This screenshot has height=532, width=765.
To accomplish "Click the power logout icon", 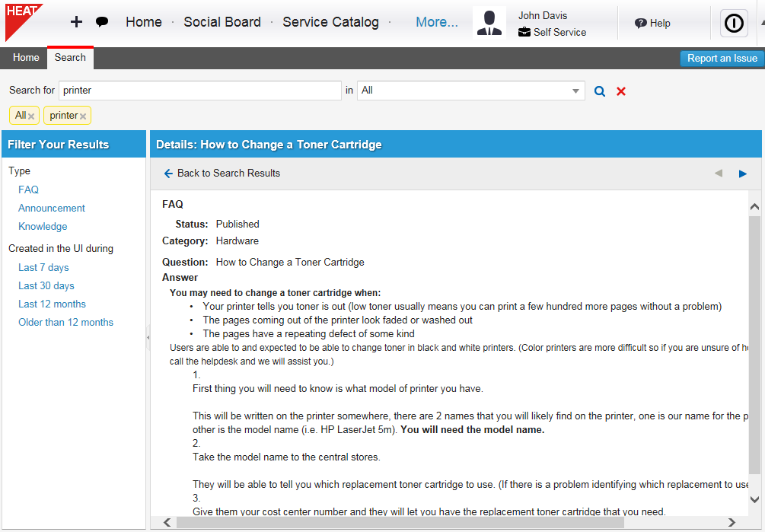I will (734, 23).
